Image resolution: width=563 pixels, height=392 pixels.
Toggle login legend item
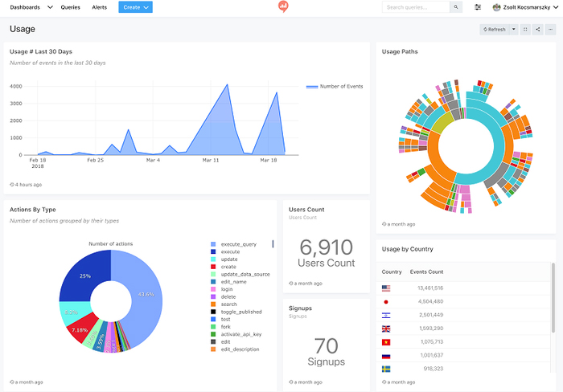[221, 289]
